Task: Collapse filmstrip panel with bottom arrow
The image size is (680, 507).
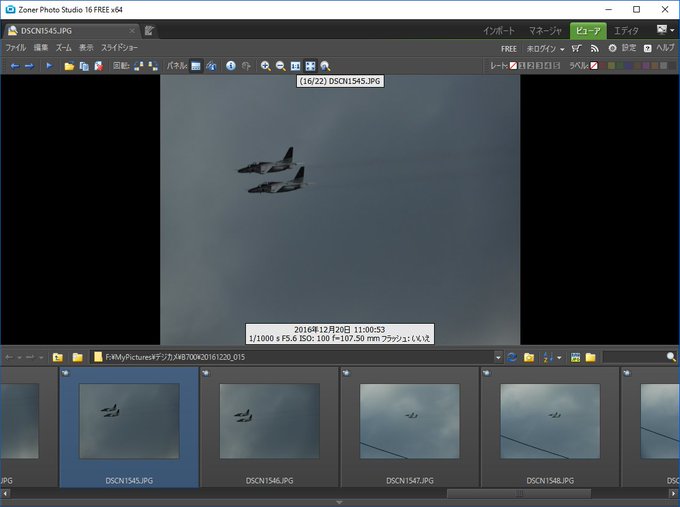Action: (x=340, y=502)
